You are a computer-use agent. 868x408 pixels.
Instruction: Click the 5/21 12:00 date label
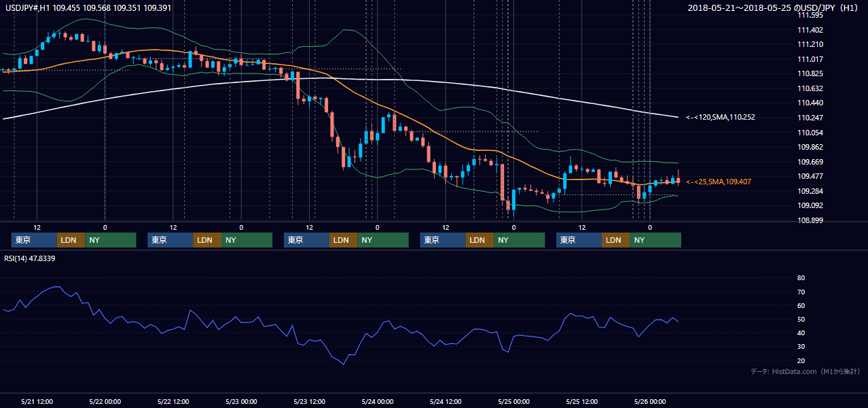pos(37,401)
